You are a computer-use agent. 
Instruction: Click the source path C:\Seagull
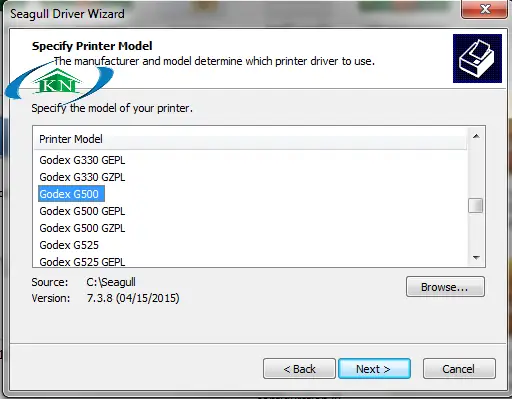(x=111, y=282)
